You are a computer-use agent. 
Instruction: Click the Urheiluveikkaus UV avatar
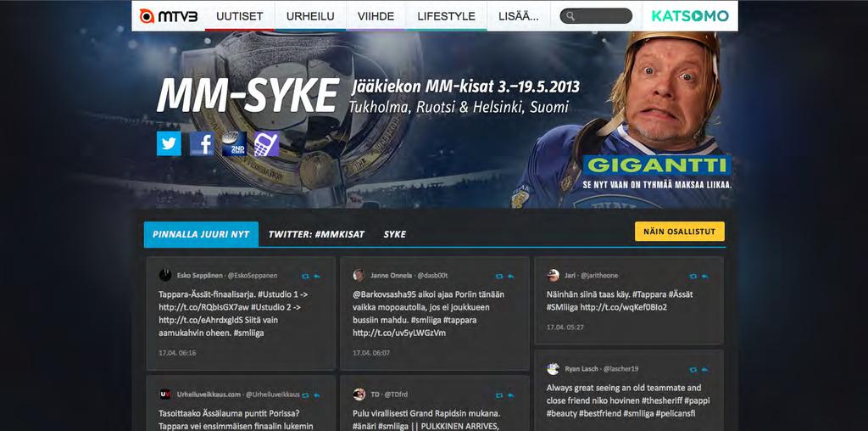(165, 395)
